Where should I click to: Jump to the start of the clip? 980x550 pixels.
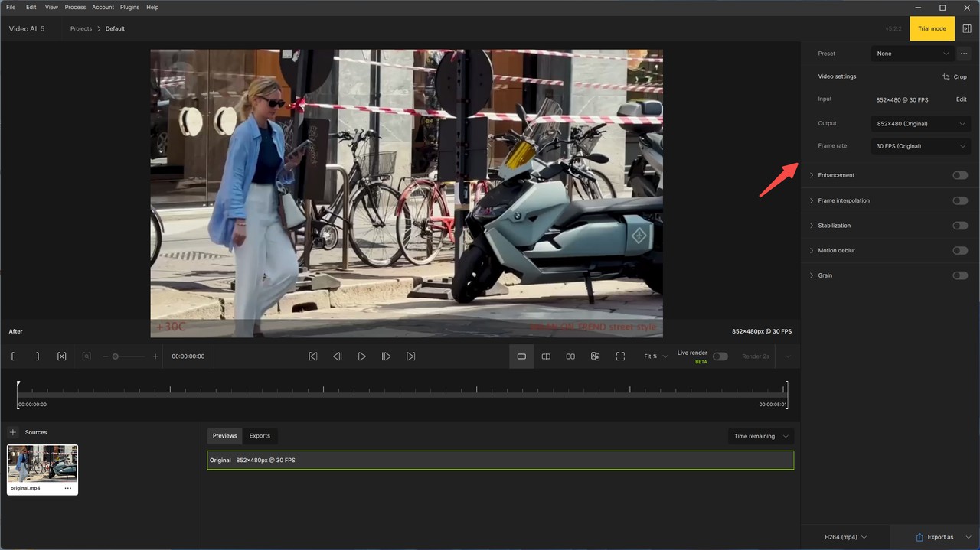pyautogui.click(x=312, y=356)
